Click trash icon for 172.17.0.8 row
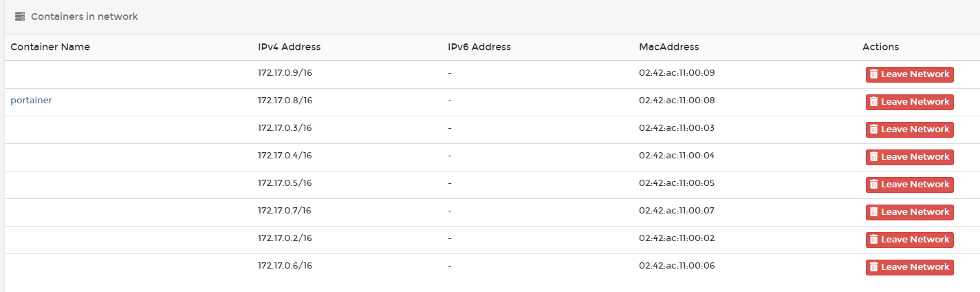 pyautogui.click(x=873, y=102)
